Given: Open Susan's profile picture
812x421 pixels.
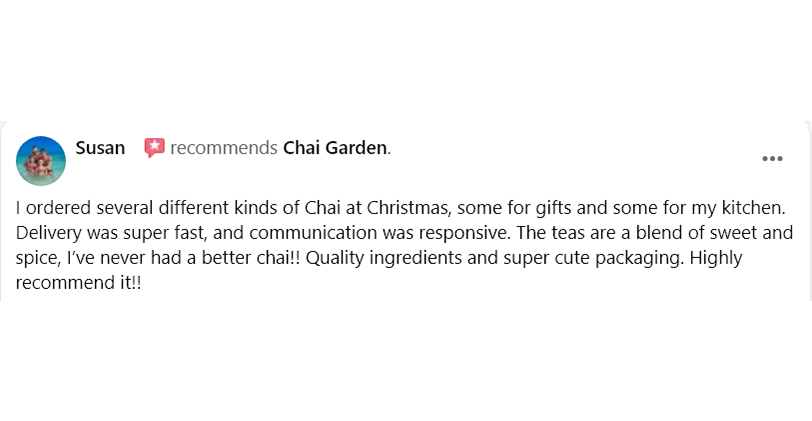Looking at the screenshot, I should click(x=42, y=160).
